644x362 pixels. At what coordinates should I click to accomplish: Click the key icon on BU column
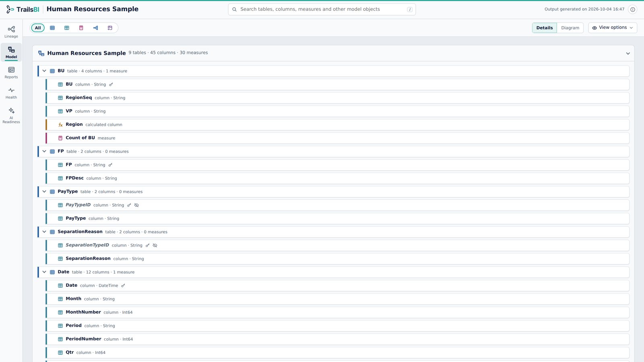tap(111, 84)
